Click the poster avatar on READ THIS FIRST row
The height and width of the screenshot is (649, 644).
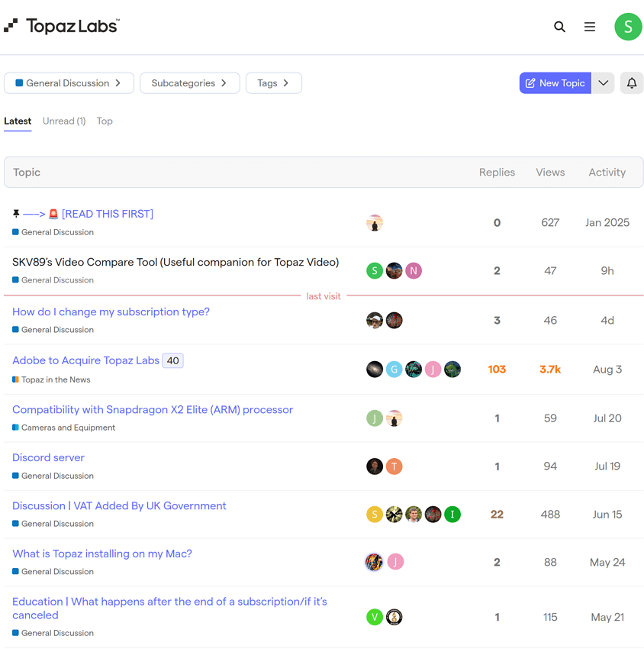(375, 223)
